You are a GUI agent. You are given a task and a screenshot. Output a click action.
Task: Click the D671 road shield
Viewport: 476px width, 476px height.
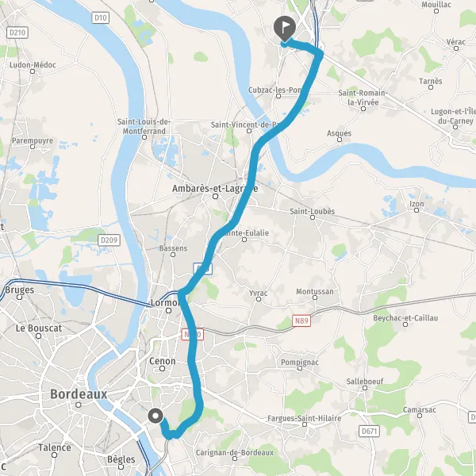[x=369, y=431]
